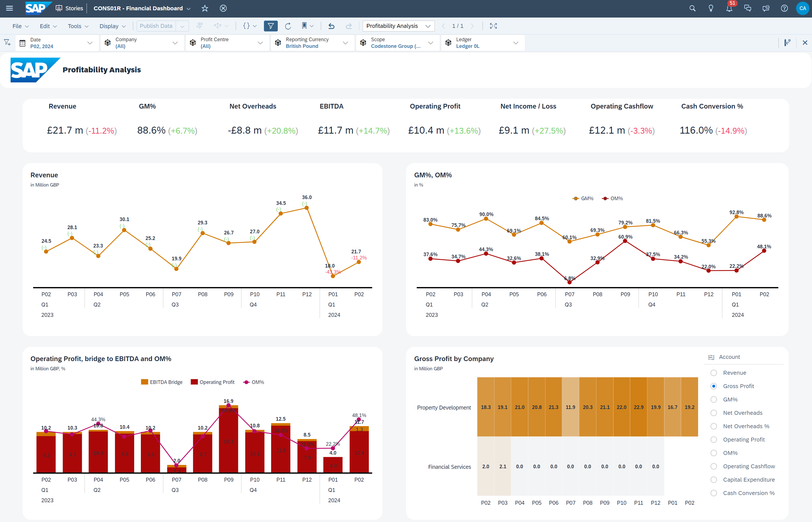Image resolution: width=812 pixels, height=522 pixels.
Task: Expand the story title dropdown chevron
Action: (189, 8)
